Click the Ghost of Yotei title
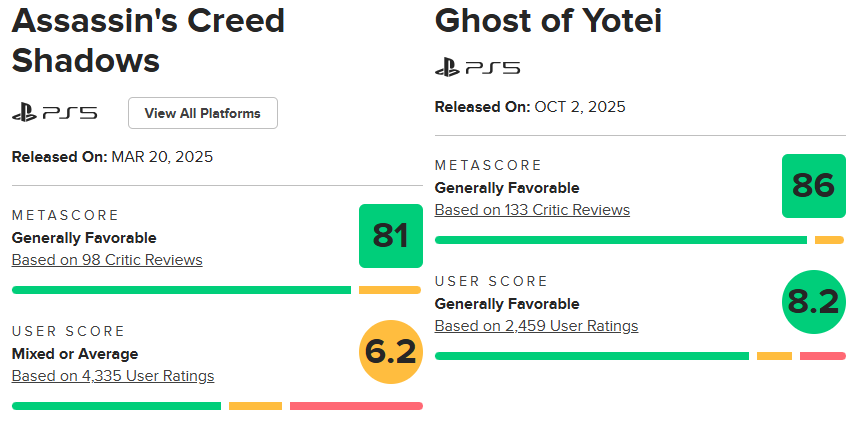This screenshot has height=428, width=855. pos(548,20)
